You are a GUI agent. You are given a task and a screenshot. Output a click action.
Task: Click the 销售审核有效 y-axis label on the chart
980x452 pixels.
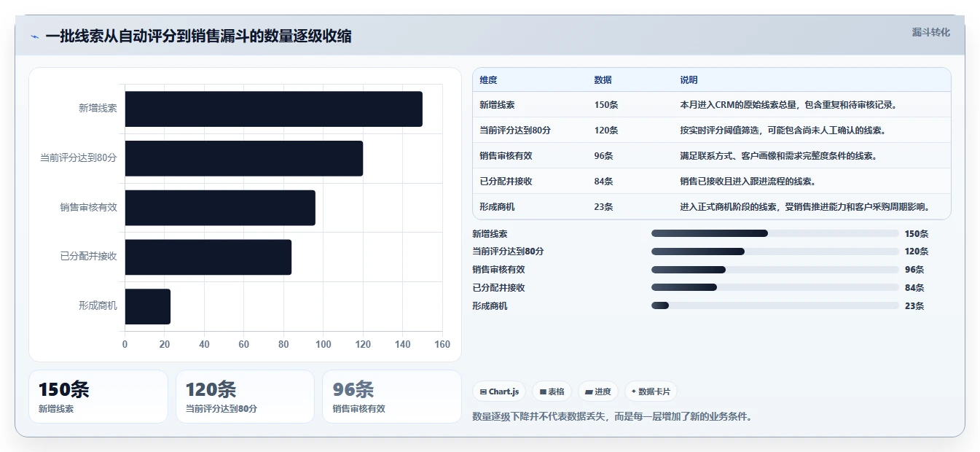(88, 208)
